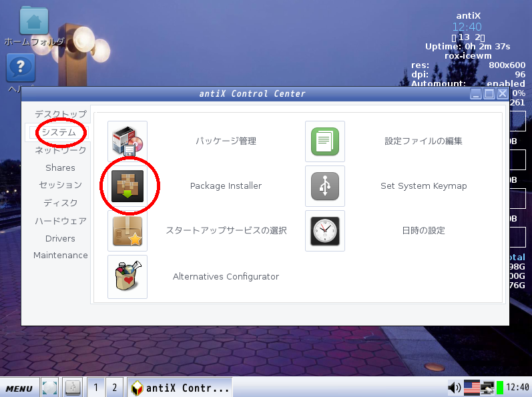Image resolution: width=532 pixels, height=397 pixels.
Task: Switch to the ハードウェア tab
Action: click(61, 221)
